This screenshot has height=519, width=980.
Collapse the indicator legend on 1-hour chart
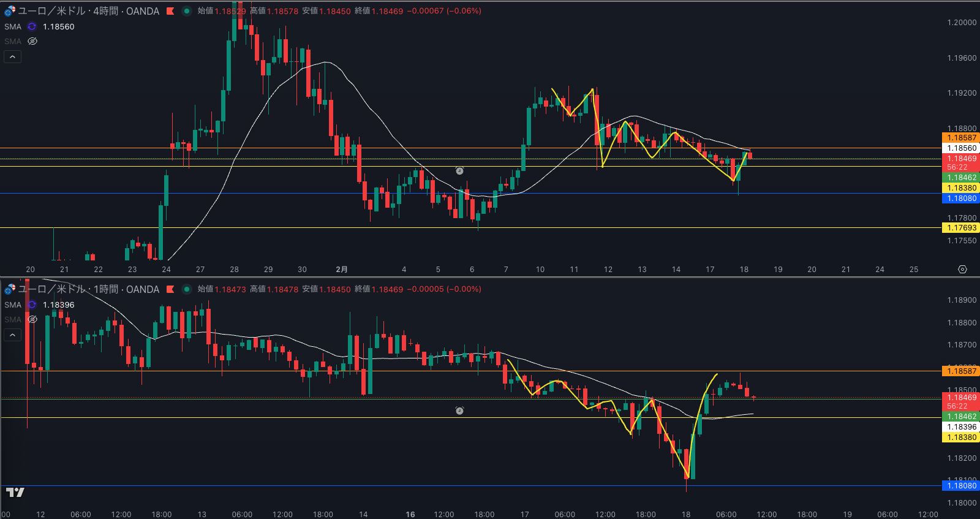pyautogui.click(x=13, y=335)
